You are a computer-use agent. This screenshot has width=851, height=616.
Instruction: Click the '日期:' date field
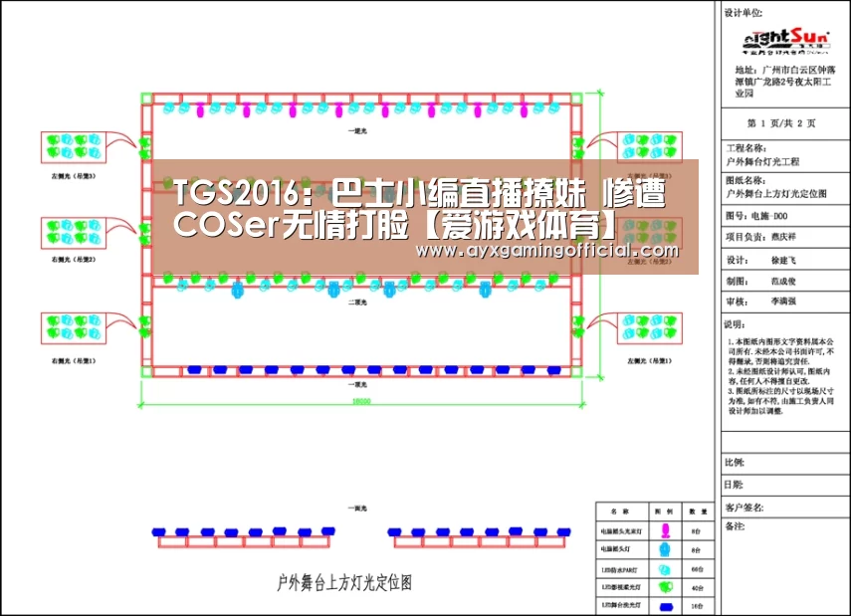click(x=784, y=485)
